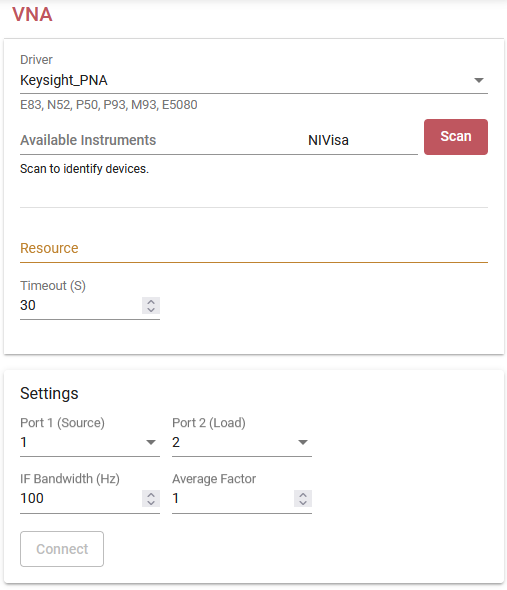Decrement IF Bandwidth using down arrow
Viewport: 507px width, 590px height.
[151, 503]
